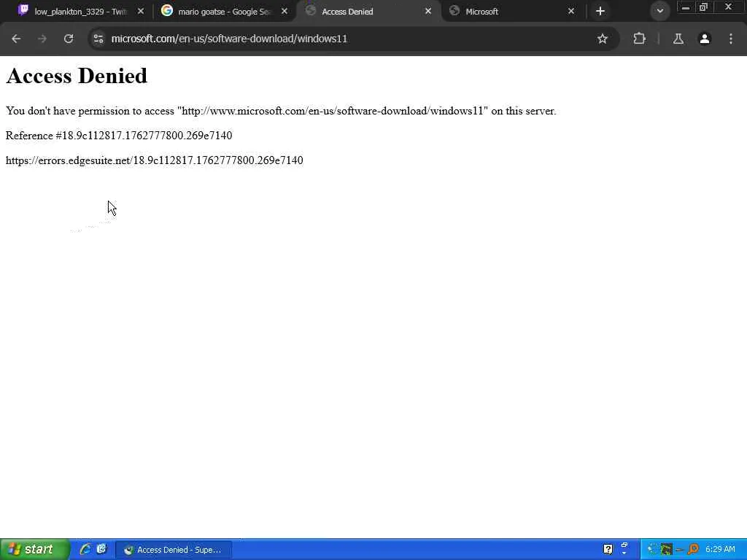
Task: Expand the tab search dropdown
Action: (659, 11)
